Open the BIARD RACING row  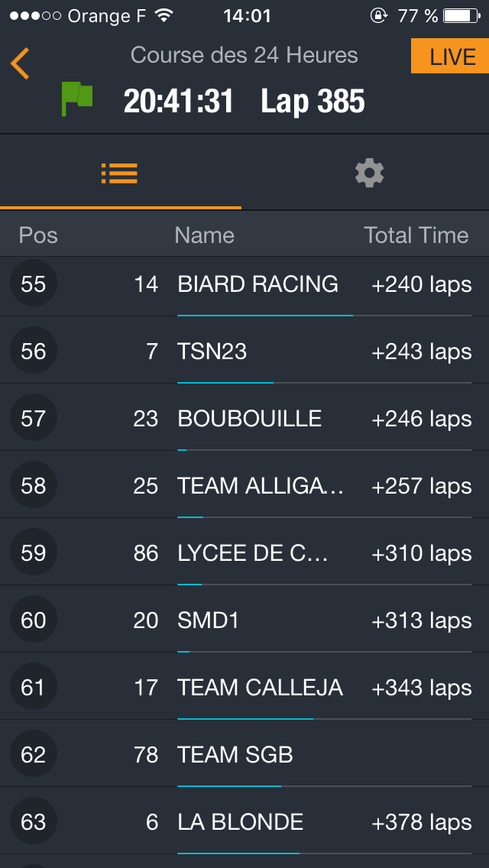[257, 284]
